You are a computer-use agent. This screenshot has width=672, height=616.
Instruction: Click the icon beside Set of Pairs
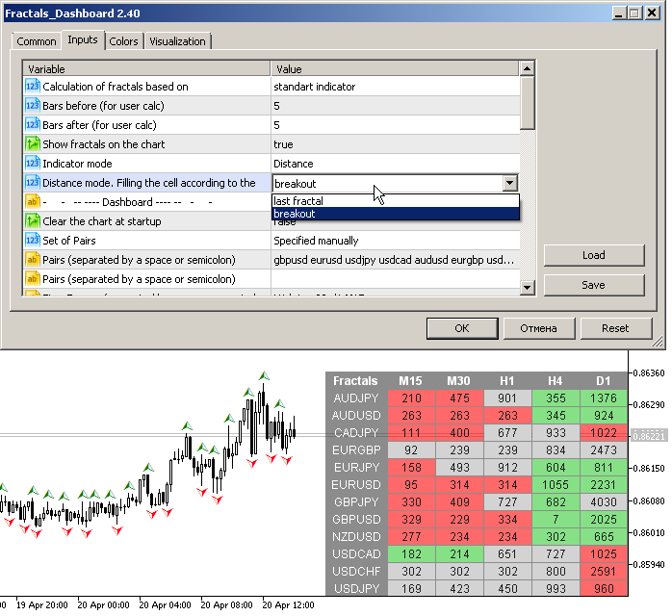(33, 241)
